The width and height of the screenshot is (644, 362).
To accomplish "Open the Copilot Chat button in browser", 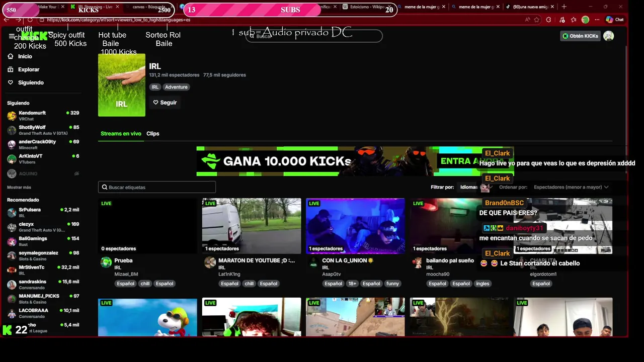I will pyautogui.click(x=615, y=20).
